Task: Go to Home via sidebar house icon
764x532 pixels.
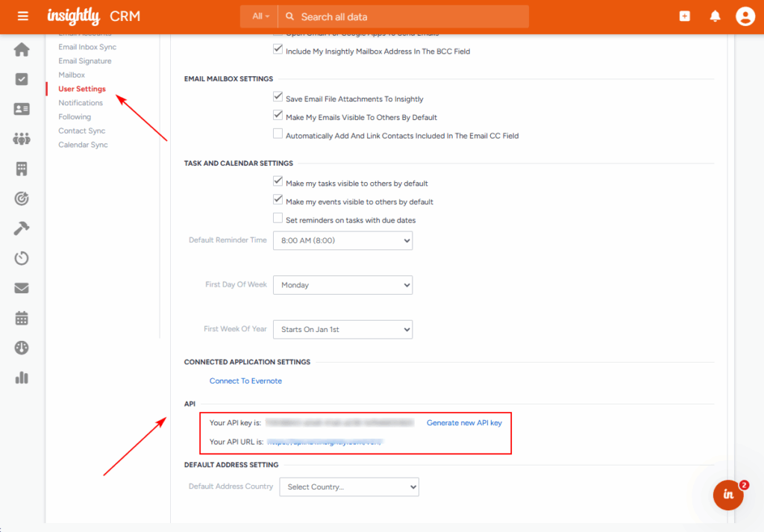Action: click(x=22, y=50)
